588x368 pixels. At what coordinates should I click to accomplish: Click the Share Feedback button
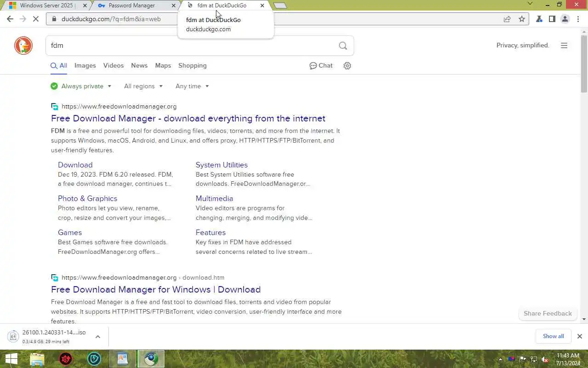[548, 314]
